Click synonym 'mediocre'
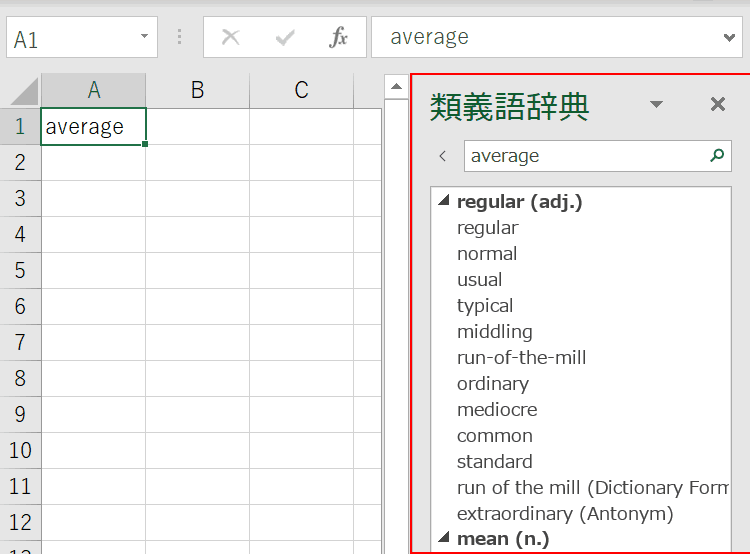The height and width of the screenshot is (554, 750). coord(497,410)
